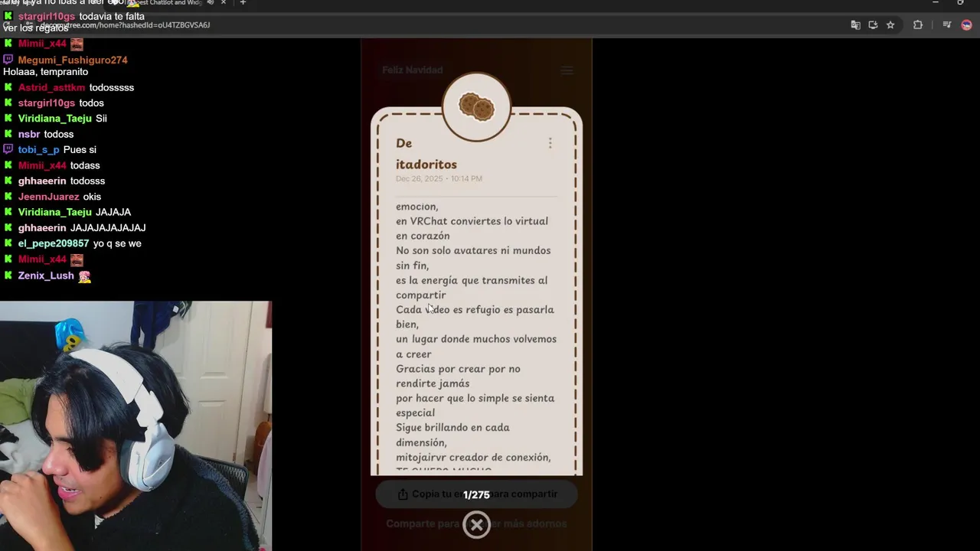Image resolution: width=980 pixels, height=551 pixels.
Task: Click the Kick badge beside nsbr
Action: 8,134
